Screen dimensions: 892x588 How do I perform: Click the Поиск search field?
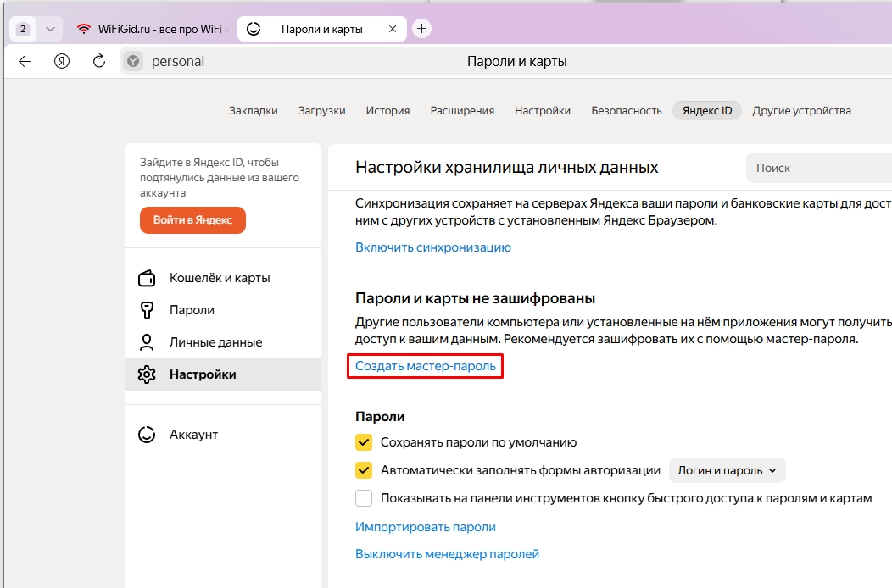tap(819, 168)
